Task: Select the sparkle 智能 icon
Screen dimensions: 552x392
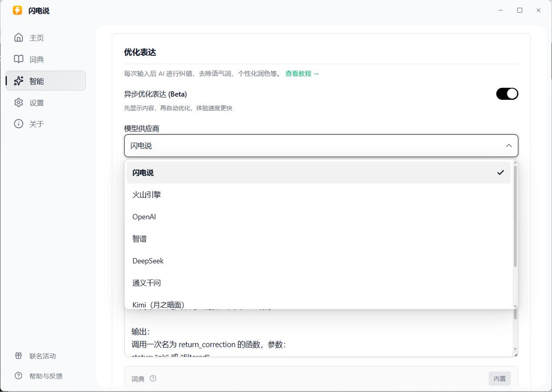Action: point(18,81)
